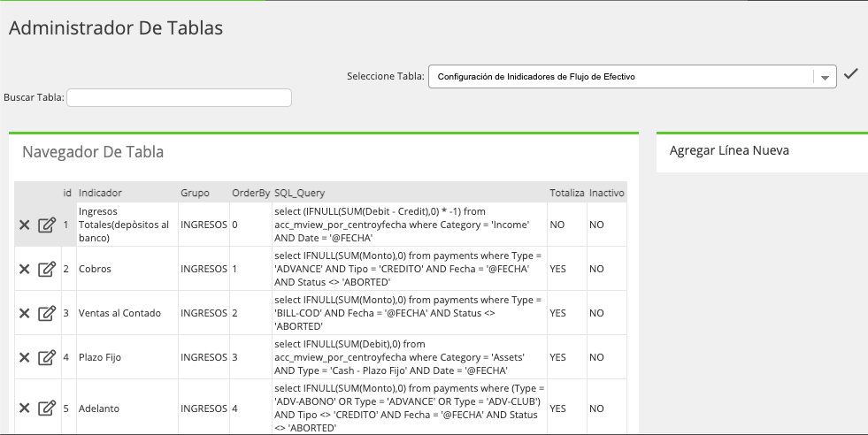Screen dimensions: 868x435
Task: Click Totaliza NO value in Ingresos Totales row
Action: [x=557, y=225]
